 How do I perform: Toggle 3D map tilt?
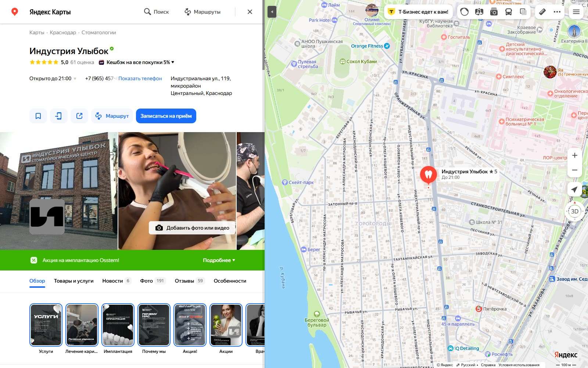tap(575, 211)
